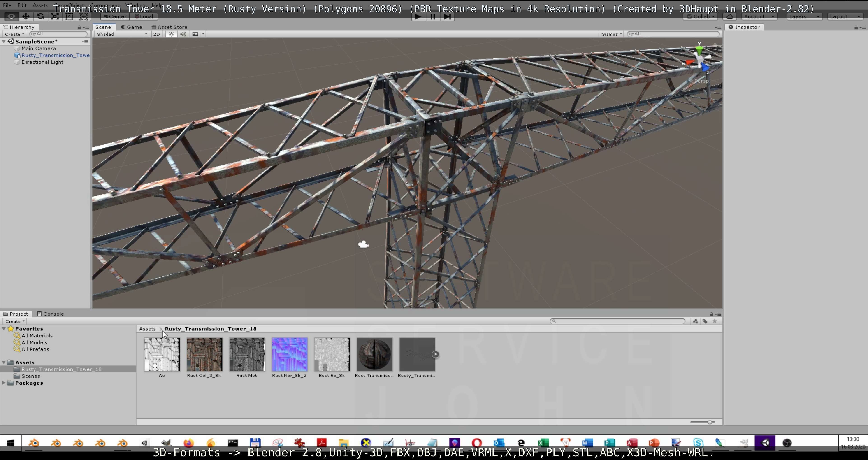Screen dimensions: 868x460
Task: Toggle 2D view mode
Action: (156, 34)
